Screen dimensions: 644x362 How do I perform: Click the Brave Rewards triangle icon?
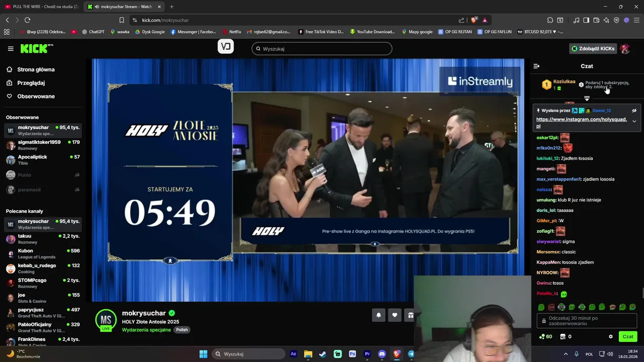pyautogui.click(x=485, y=20)
